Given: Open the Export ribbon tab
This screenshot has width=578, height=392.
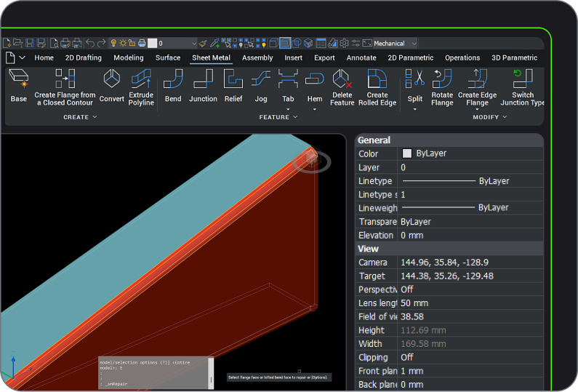Looking at the screenshot, I should tap(324, 58).
